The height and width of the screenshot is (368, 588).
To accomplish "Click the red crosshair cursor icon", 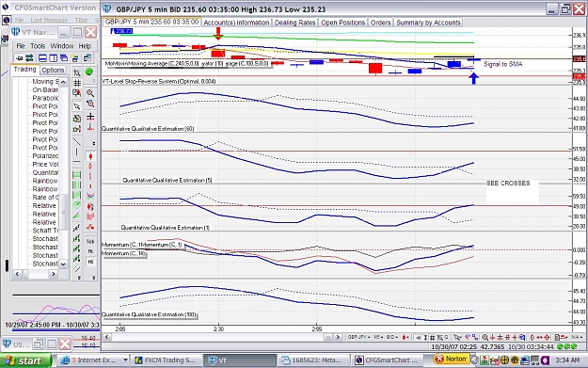I will (90, 117).
